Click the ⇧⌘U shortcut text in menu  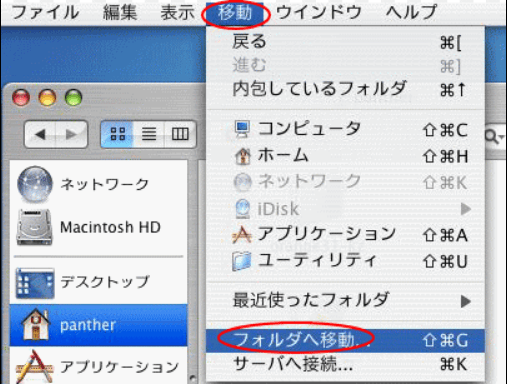445,262
